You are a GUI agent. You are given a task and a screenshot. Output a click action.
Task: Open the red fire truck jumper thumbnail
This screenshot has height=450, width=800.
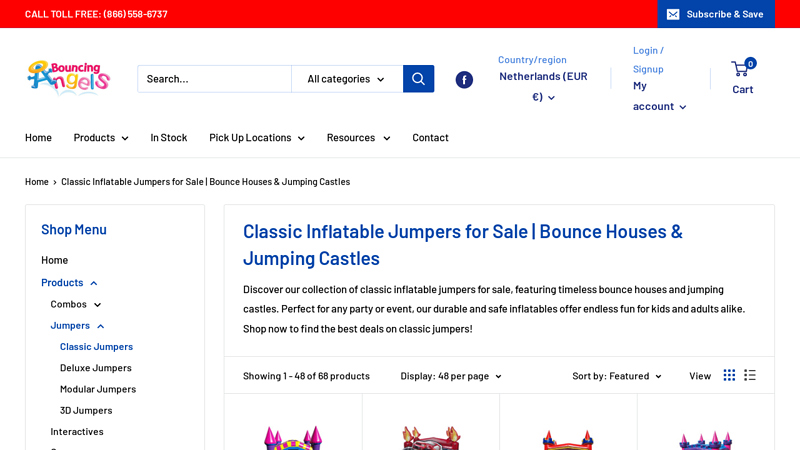431,438
